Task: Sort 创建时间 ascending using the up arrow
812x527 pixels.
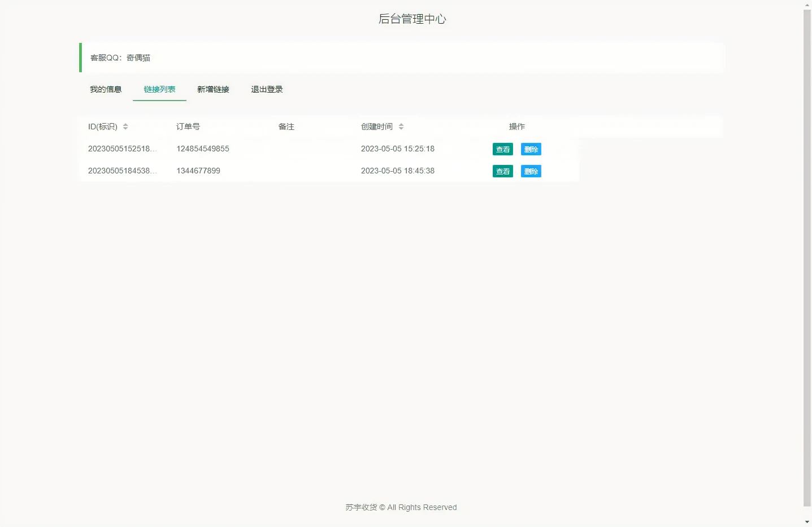Action: [x=401, y=124]
